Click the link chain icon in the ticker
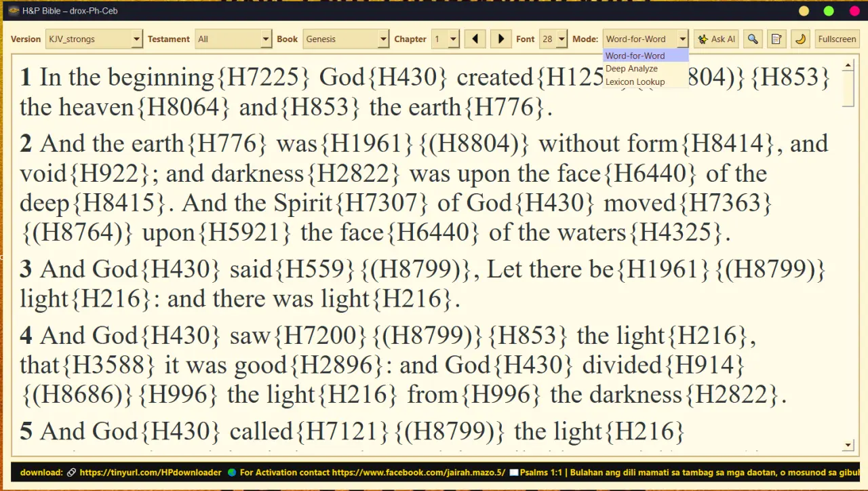Image resolution: width=868 pixels, height=491 pixels. pos(71,473)
